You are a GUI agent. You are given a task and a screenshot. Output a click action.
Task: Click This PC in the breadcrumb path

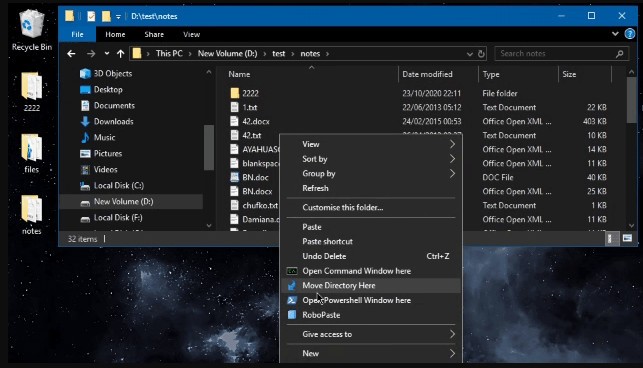[x=169, y=54]
